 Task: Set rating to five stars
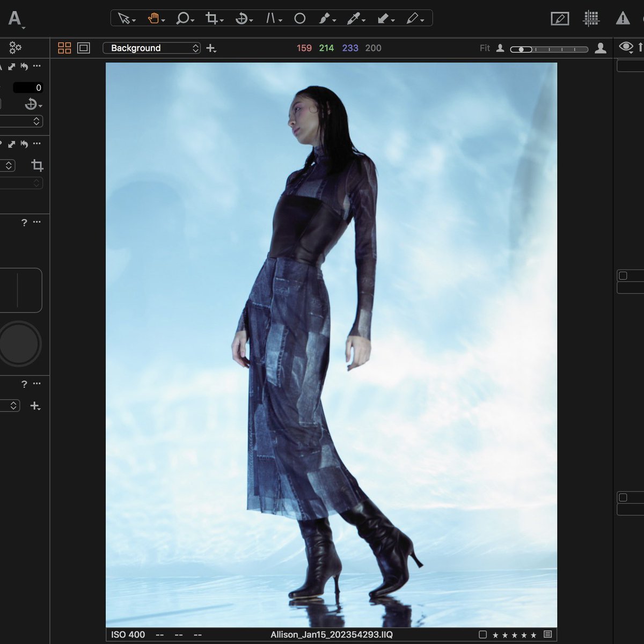(533, 635)
